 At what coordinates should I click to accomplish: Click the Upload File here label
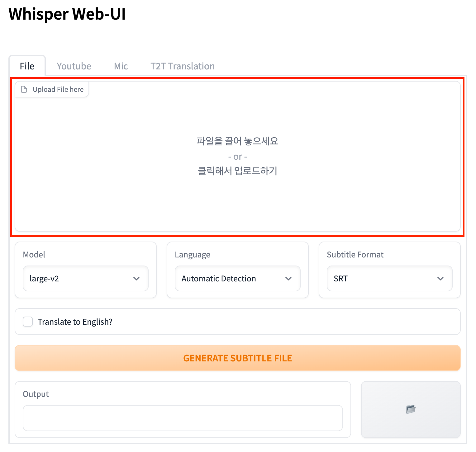pos(58,89)
